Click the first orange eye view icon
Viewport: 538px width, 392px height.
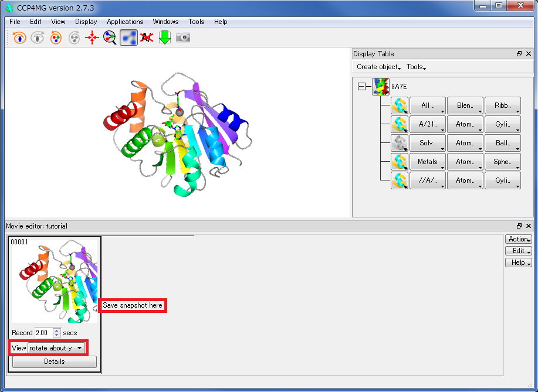tap(20, 38)
